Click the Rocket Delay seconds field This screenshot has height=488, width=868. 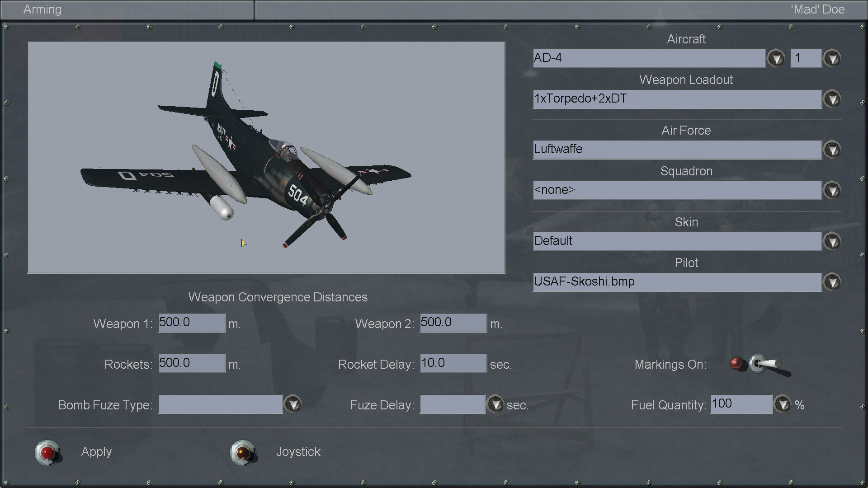(x=453, y=364)
